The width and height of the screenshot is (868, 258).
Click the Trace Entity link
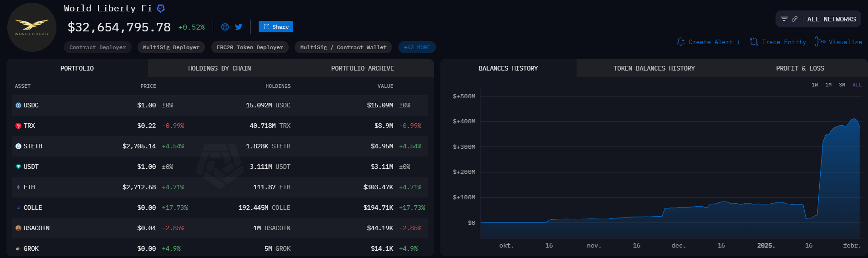coord(784,42)
